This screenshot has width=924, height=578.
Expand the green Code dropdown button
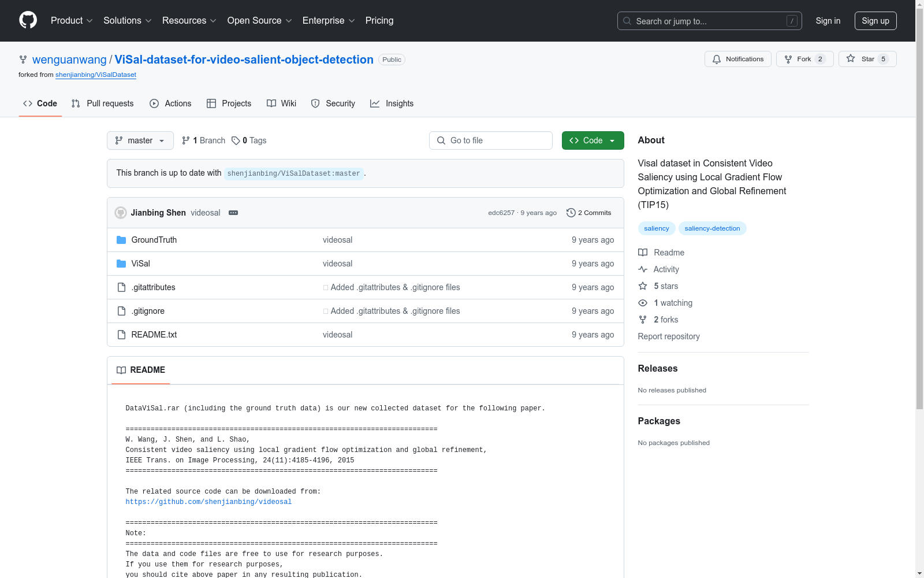pyautogui.click(x=593, y=140)
